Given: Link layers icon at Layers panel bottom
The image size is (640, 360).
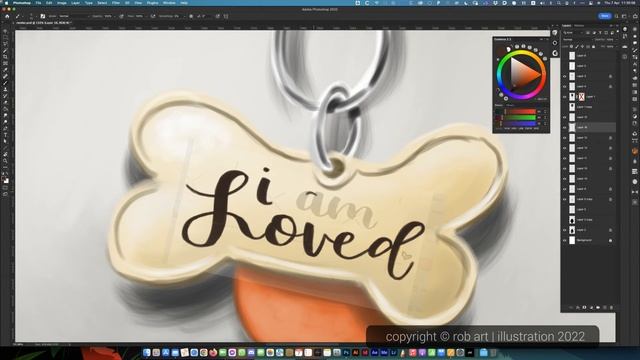Looking at the screenshot, I should (571, 307).
